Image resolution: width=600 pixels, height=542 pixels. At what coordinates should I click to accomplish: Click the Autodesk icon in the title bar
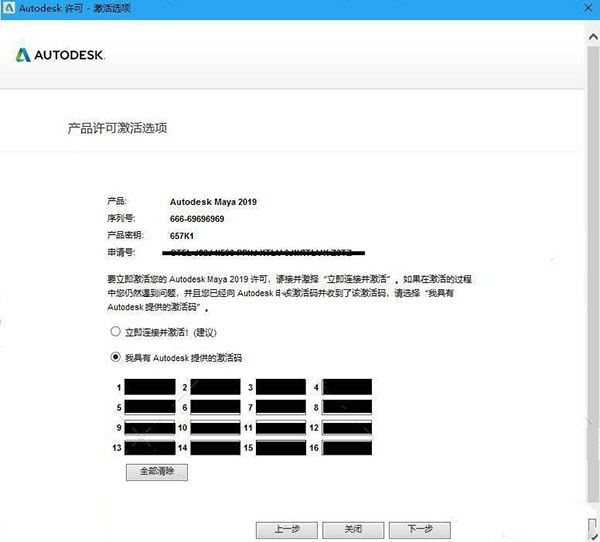pyautogui.click(x=8, y=8)
